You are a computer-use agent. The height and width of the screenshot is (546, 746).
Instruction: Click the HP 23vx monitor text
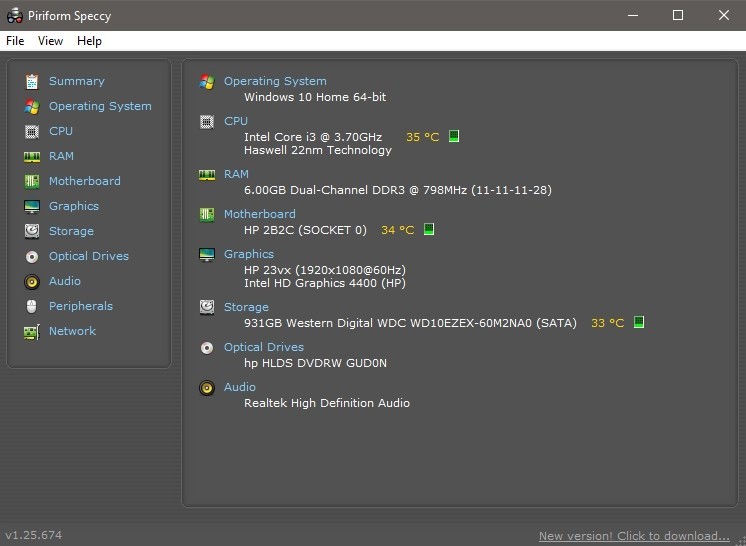click(x=325, y=270)
